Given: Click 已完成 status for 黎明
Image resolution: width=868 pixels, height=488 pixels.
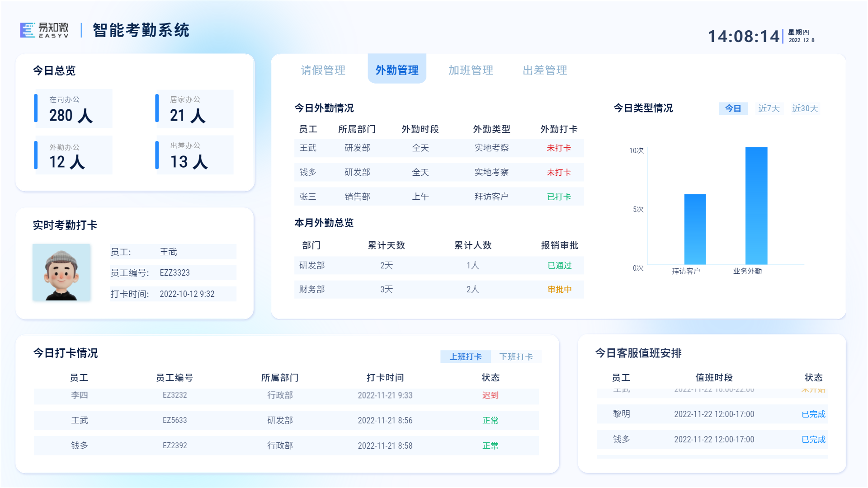Looking at the screenshot, I should pyautogui.click(x=813, y=414).
